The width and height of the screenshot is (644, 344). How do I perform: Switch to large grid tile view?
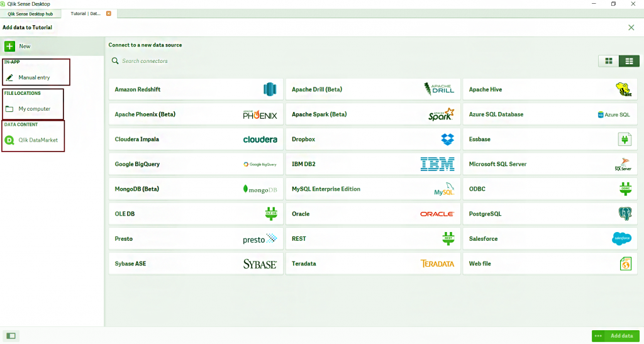[609, 61]
